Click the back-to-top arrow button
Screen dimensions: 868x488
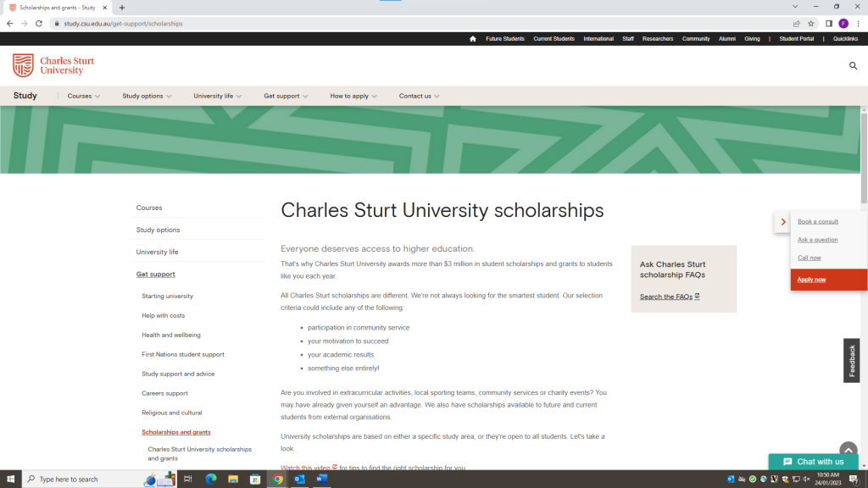tap(848, 450)
